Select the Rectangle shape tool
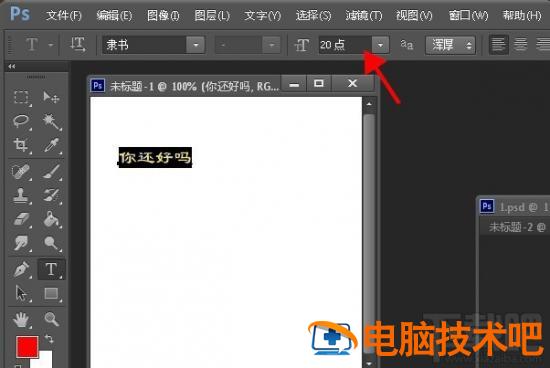 [51, 293]
